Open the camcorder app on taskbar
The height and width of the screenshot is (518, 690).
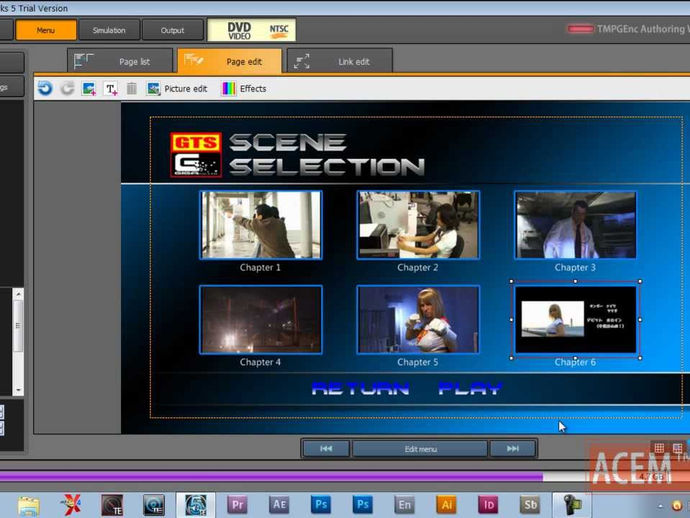point(572,505)
